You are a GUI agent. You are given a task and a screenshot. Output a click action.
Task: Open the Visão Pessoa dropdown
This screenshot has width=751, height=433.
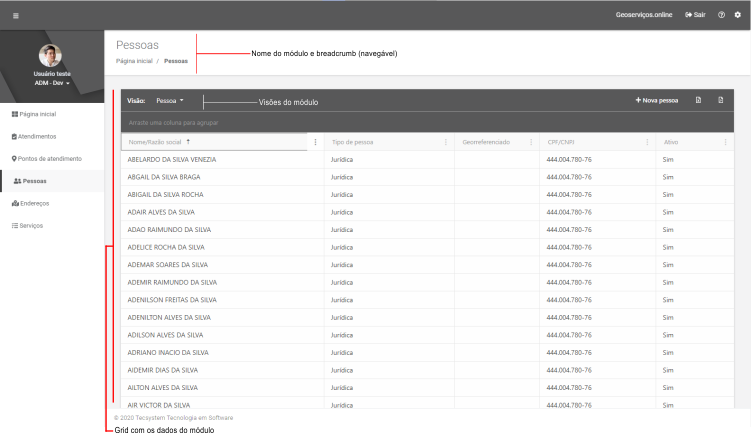[170, 101]
